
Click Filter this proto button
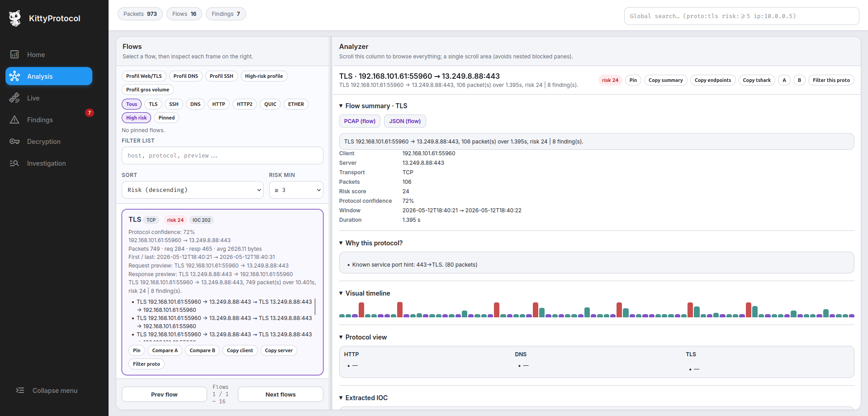(x=831, y=80)
